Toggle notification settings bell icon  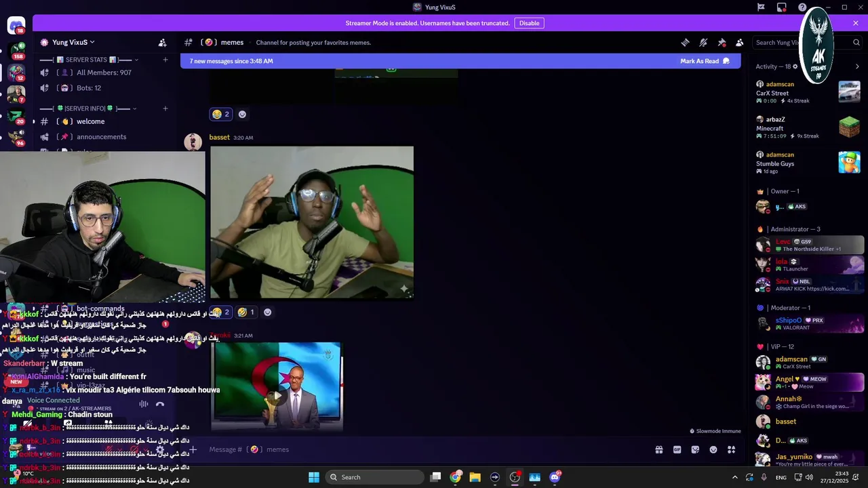703,43
